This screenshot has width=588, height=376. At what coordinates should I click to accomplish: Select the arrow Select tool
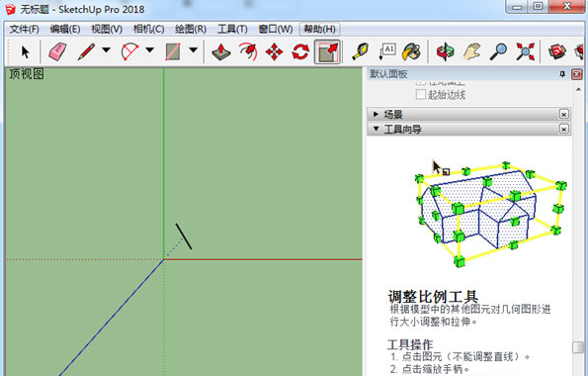pos(25,51)
